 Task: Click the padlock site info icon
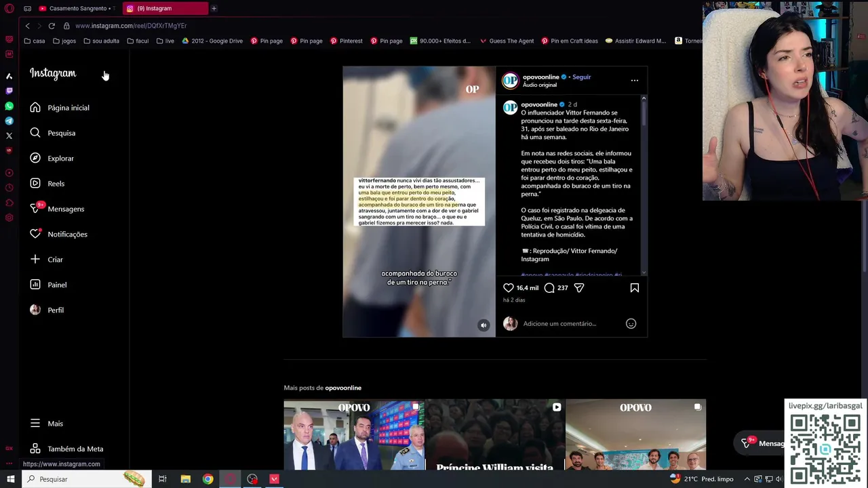[x=66, y=26]
